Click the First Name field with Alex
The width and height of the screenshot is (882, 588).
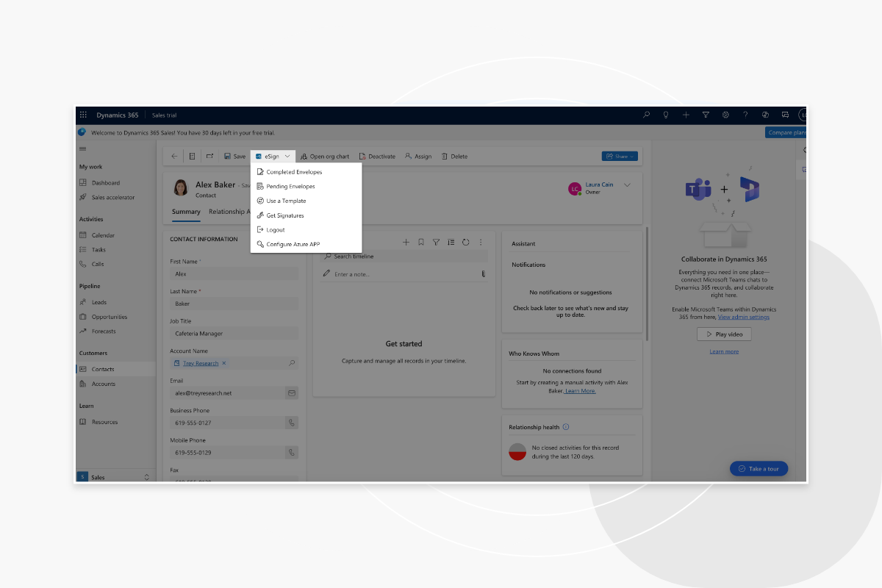(x=234, y=273)
